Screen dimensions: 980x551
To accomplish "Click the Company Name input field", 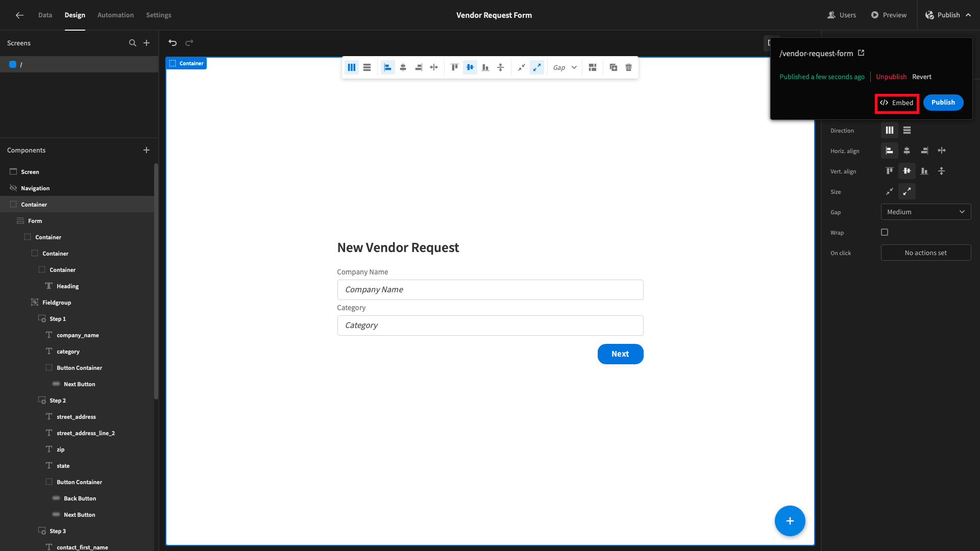I will click(490, 289).
